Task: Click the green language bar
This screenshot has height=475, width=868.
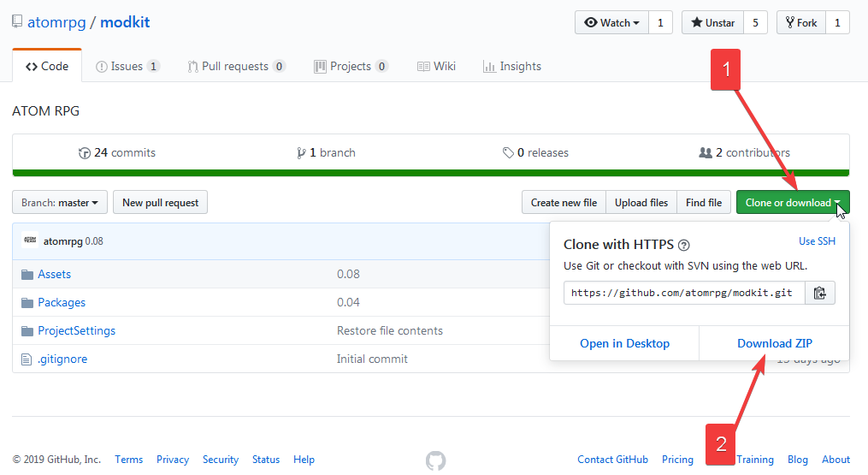Action: [431, 173]
